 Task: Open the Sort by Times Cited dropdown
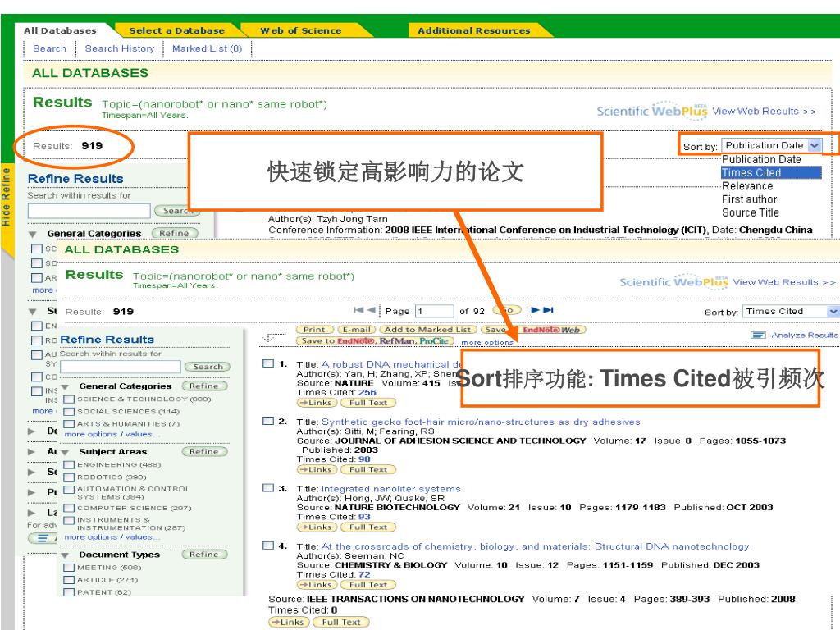pos(790,311)
